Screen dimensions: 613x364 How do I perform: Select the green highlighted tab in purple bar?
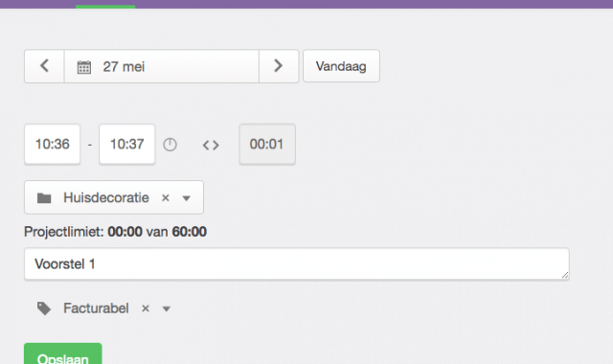[105, 7]
